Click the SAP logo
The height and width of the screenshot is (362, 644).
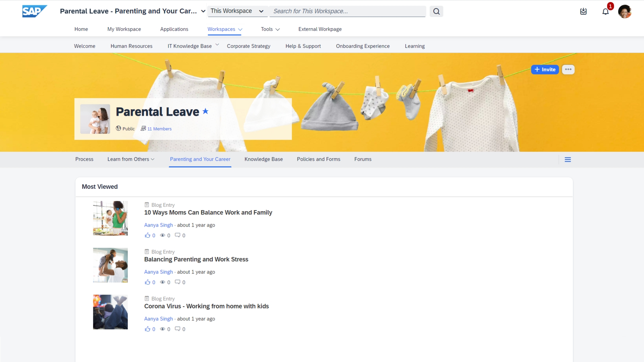click(x=35, y=11)
